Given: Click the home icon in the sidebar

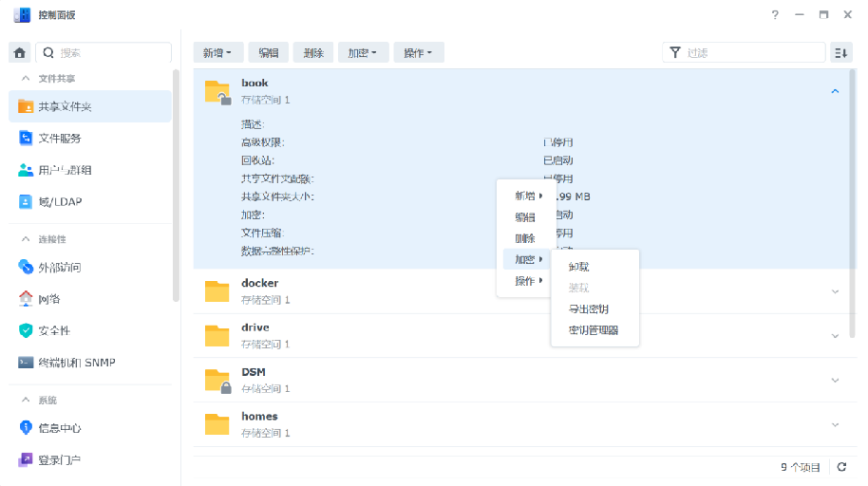Looking at the screenshot, I should pos(19,53).
